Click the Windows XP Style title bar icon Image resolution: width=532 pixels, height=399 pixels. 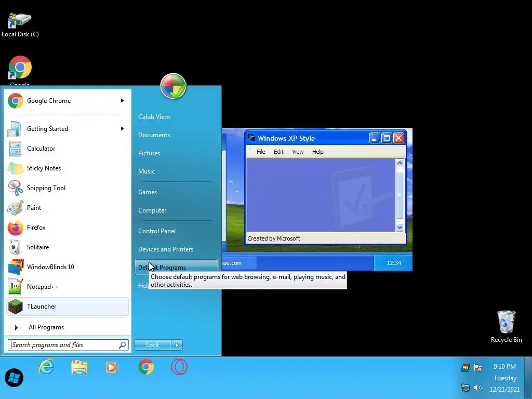[251, 137]
